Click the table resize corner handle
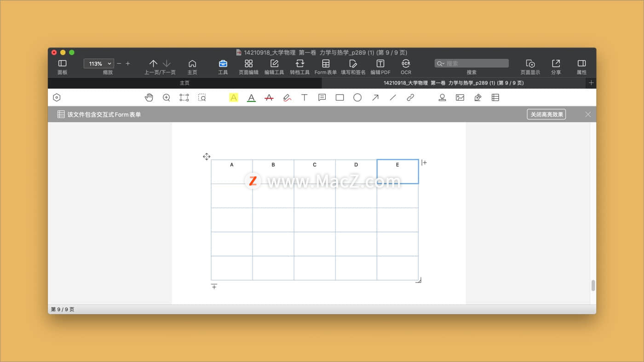This screenshot has height=362, width=644. click(x=419, y=280)
